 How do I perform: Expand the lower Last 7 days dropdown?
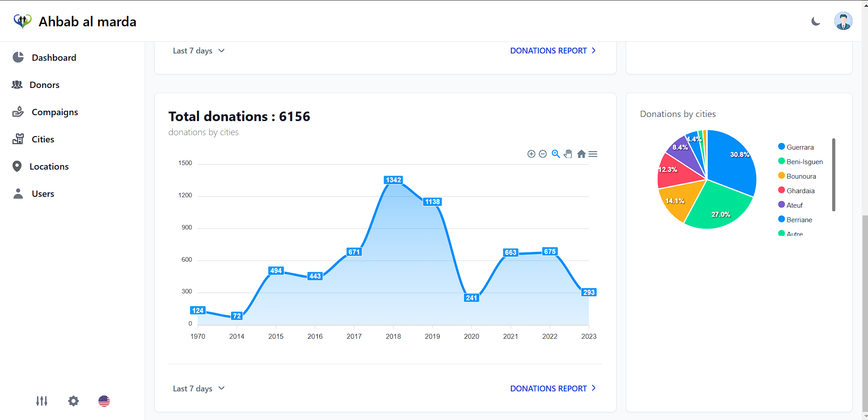pyautogui.click(x=199, y=389)
